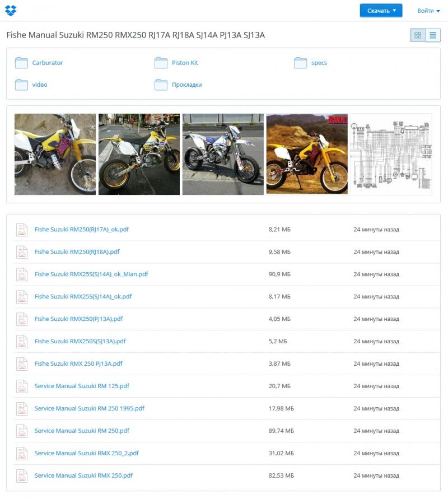Image resolution: width=448 pixels, height=499 pixels.
Task: Open Fishe Suzuki RM250(RJ18A).pdf
Action: click(x=77, y=251)
